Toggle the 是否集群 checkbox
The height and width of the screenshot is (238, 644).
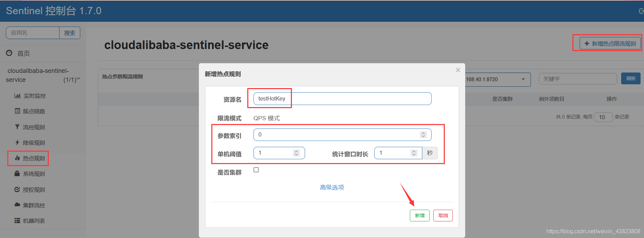click(256, 170)
